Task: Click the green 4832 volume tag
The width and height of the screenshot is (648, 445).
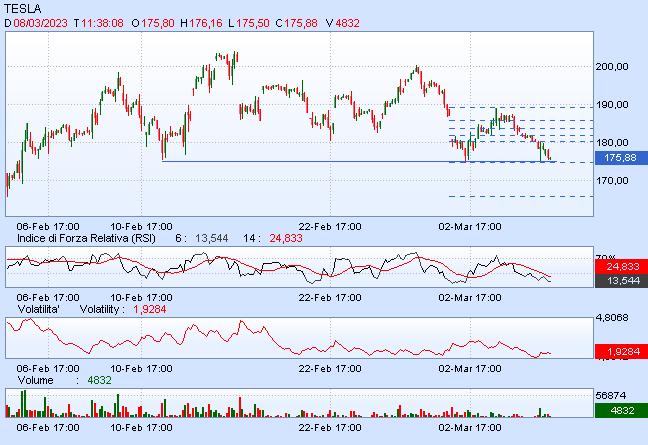Action: [621, 410]
